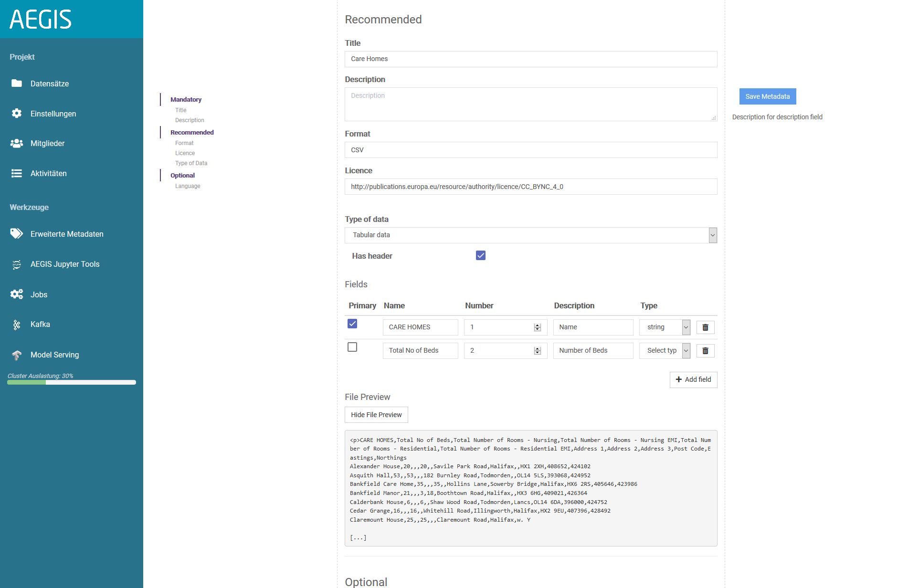Jump to Licence in section navigation
Screen dimensions: 919x588
[185, 153]
